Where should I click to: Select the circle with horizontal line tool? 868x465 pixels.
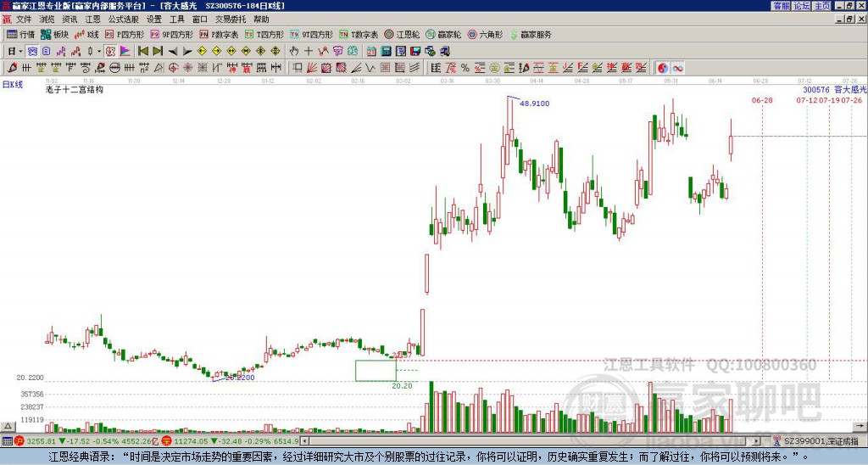pyautogui.click(x=114, y=68)
